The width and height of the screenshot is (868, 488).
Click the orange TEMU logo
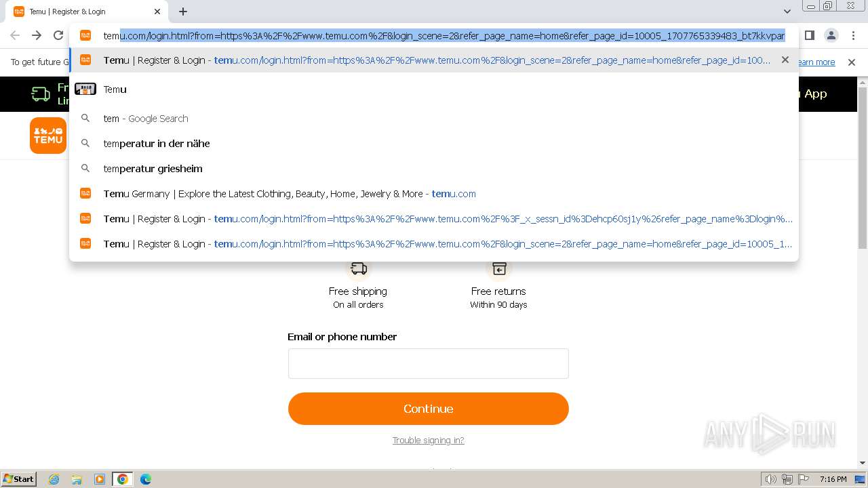48,136
